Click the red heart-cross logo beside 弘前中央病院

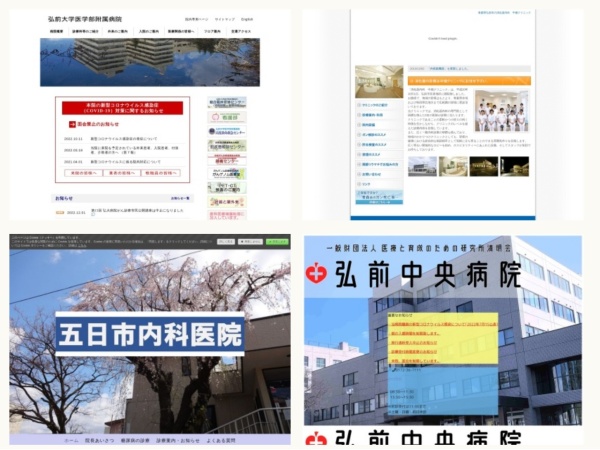pos(316,273)
